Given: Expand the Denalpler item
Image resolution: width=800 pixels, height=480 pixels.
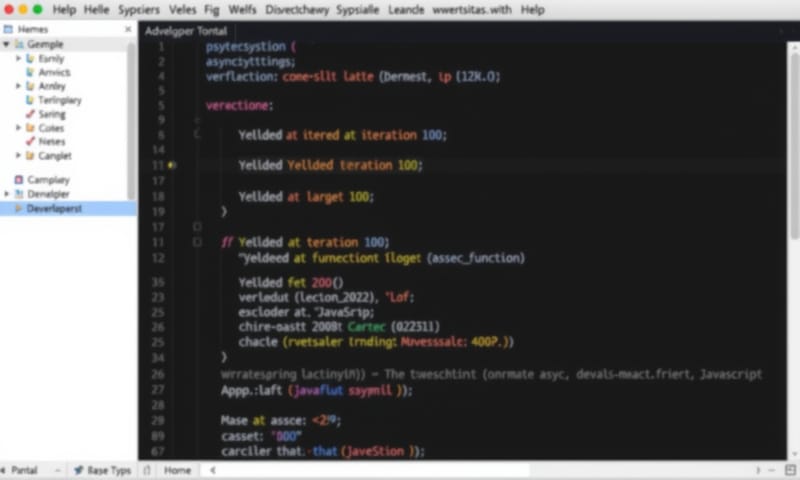Looking at the screenshot, I should pos(7,194).
